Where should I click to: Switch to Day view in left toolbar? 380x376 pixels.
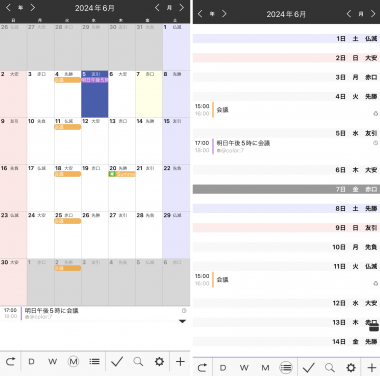31,362
